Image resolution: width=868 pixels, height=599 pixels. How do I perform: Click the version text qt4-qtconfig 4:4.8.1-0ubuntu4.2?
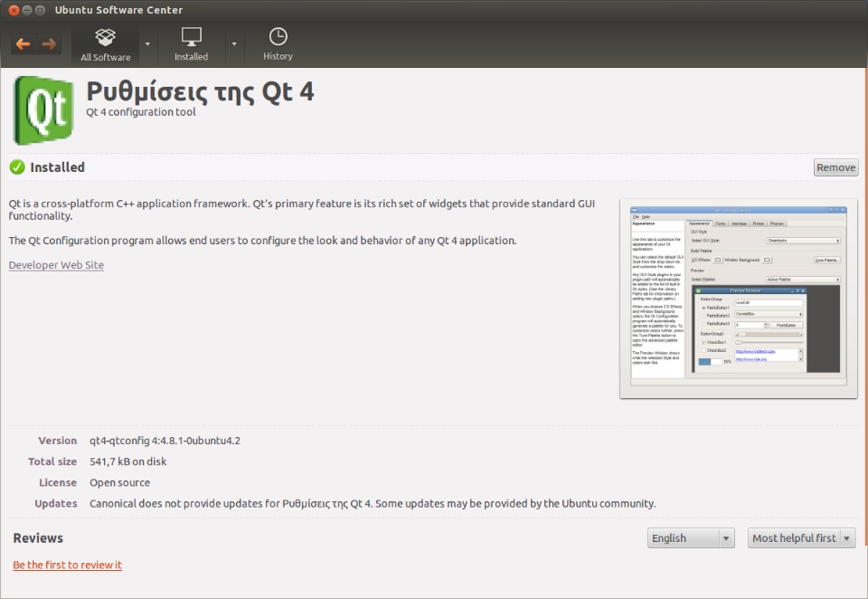click(165, 441)
